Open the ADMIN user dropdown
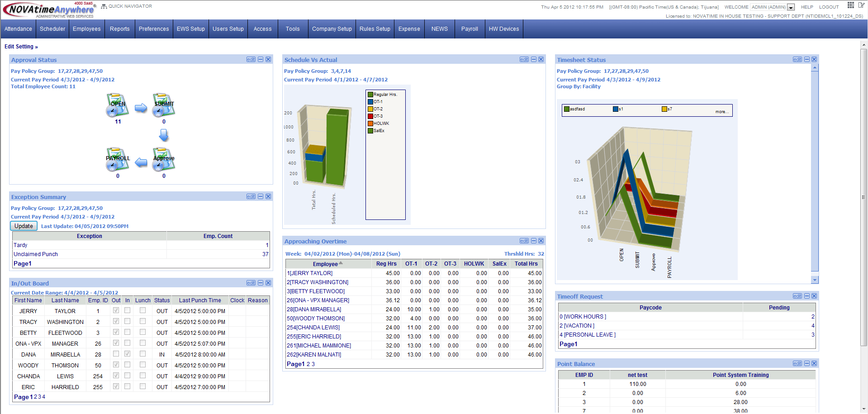 790,7
